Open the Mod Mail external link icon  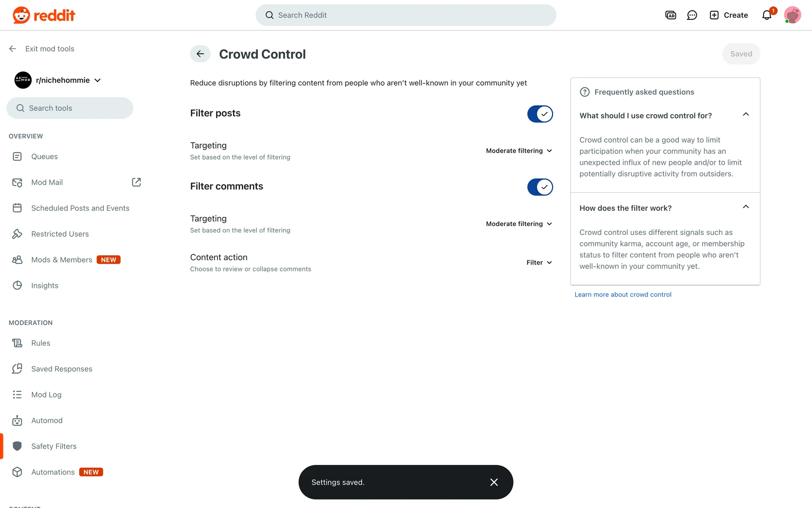click(x=136, y=182)
